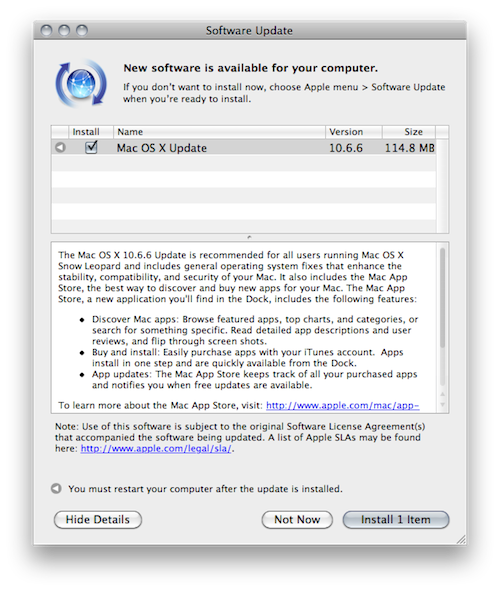This screenshot has width=500, height=591.
Task: Click restart-required icon beside Mac OS X Update
Action: [60, 147]
